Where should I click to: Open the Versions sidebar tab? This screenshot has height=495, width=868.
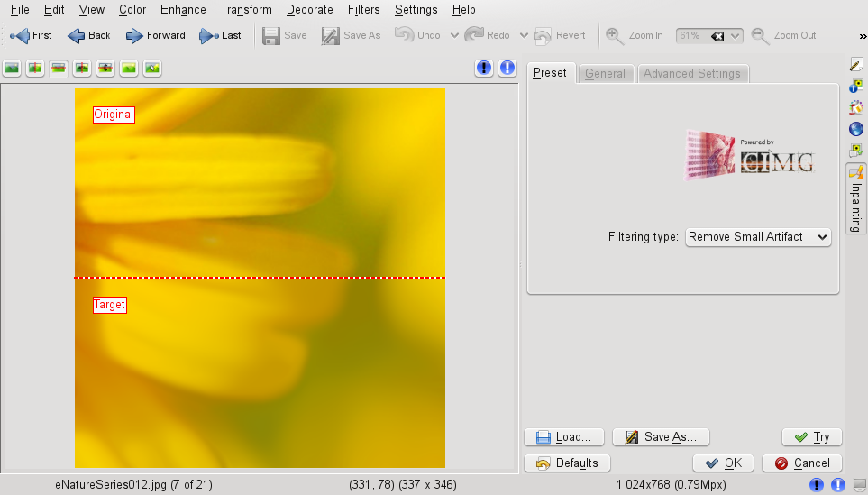tap(856, 151)
